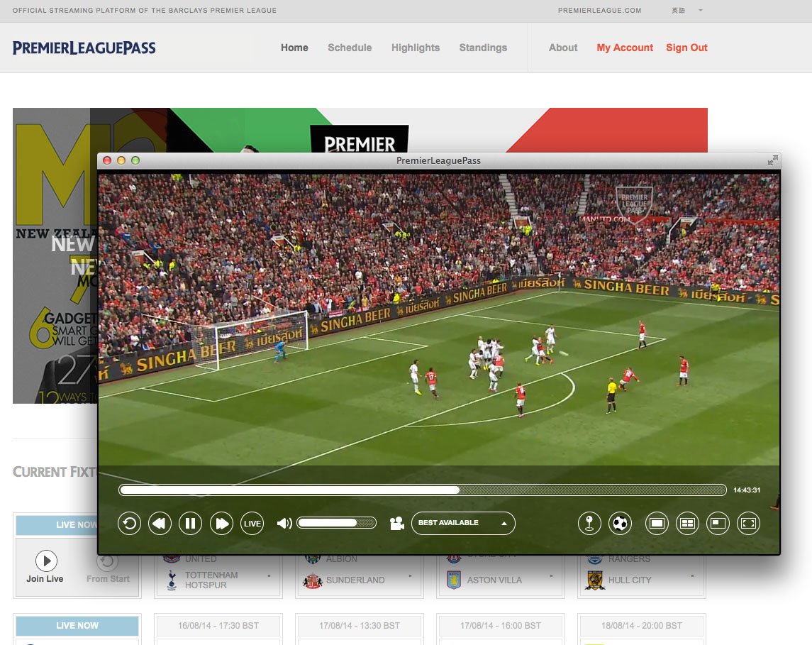Select multi-screen grid layout icon
Screen dimensions: 812x645
coord(687,523)
